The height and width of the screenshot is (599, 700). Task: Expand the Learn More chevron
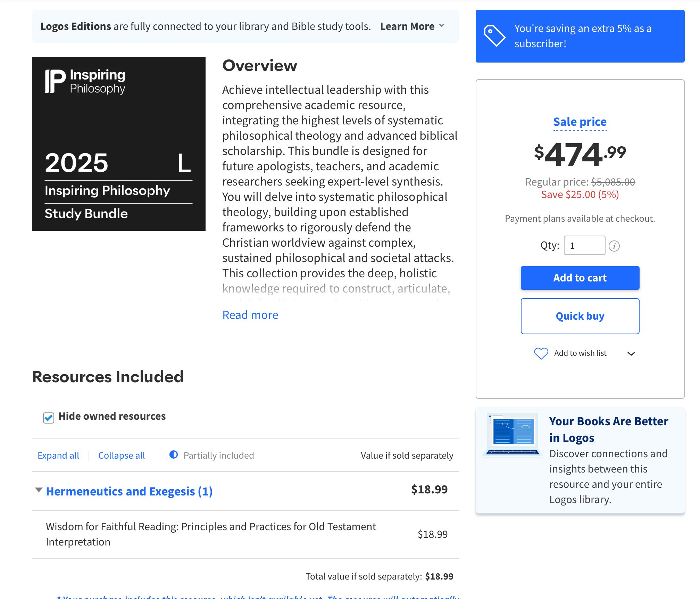[442, 26]
